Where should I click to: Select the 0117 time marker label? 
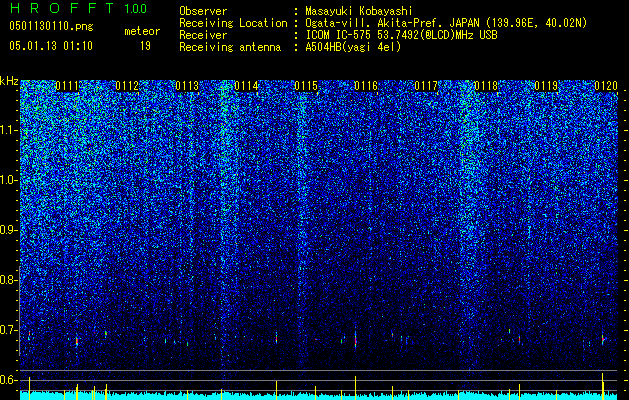click(426, 86)
